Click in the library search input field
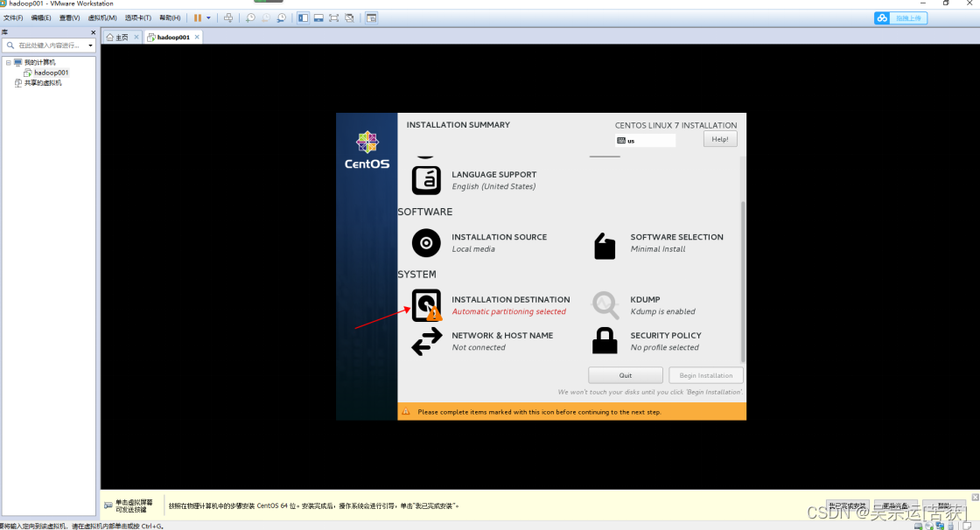 [49, 45]
